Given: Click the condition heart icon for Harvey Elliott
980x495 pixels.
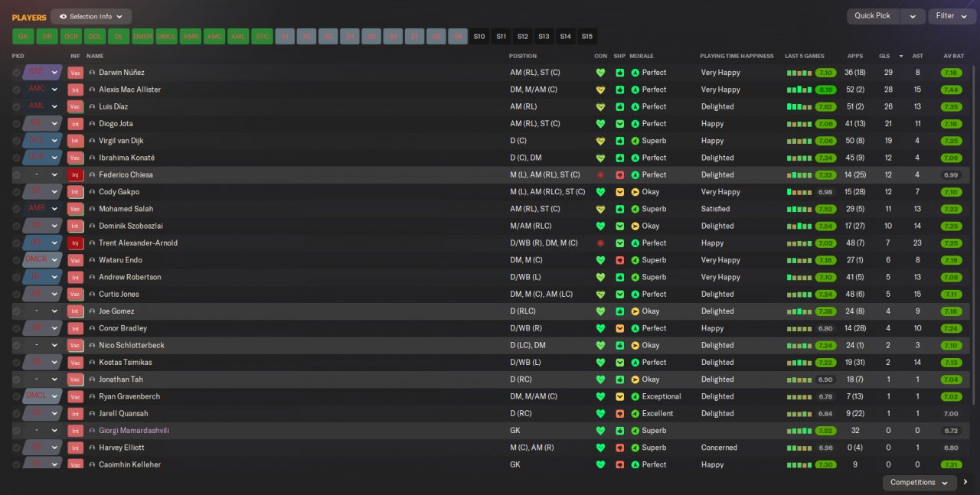Looking at the screenshot, I should click(x=600, y=448).
